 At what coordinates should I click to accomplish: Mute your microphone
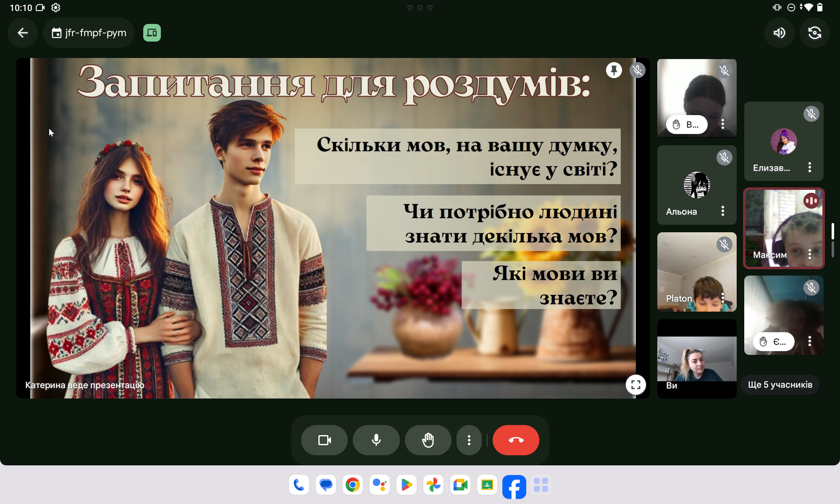click(376, 440)
